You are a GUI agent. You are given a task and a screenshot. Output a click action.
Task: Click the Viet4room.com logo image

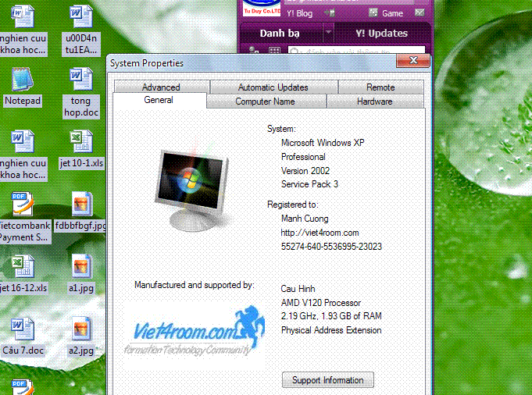click(x=195, y=332)
